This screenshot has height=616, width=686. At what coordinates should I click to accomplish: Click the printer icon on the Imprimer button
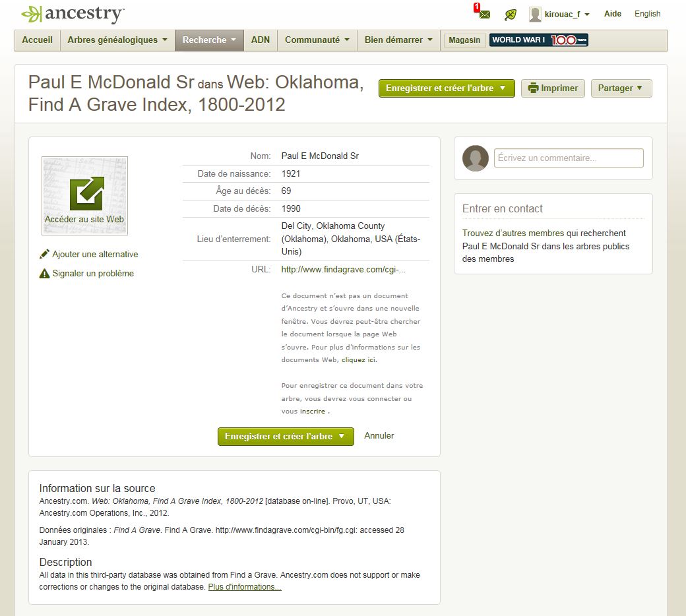534,88
